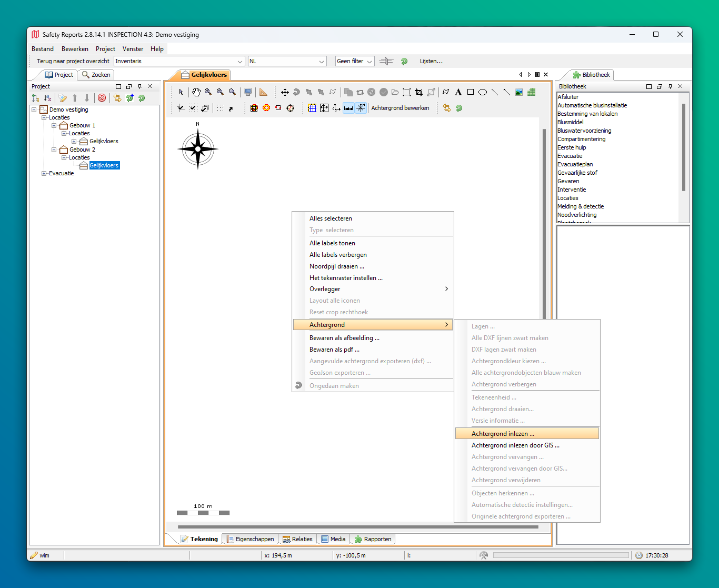The image size is (719, 588).
Task: Pick the crop tool in toolbar
Action: [x=419, y=92]
